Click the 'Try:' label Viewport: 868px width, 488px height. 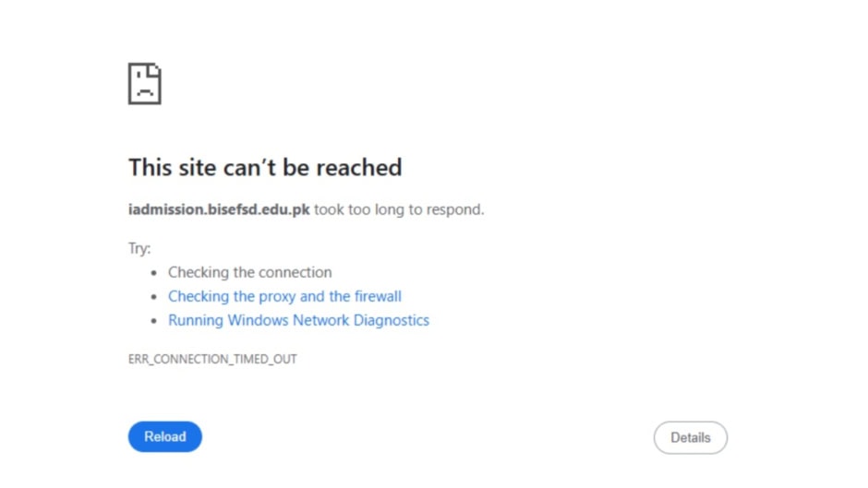pos(139,248)
